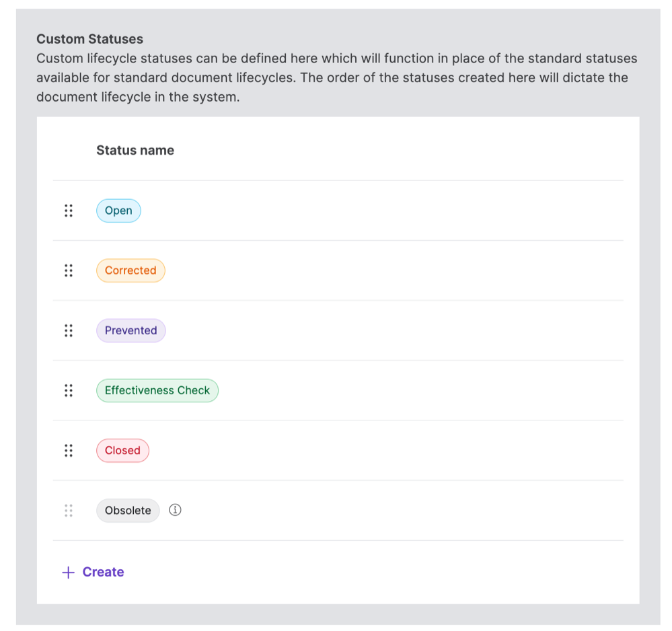Click the greyed drag handle beside Obsolete

point(68,511)
